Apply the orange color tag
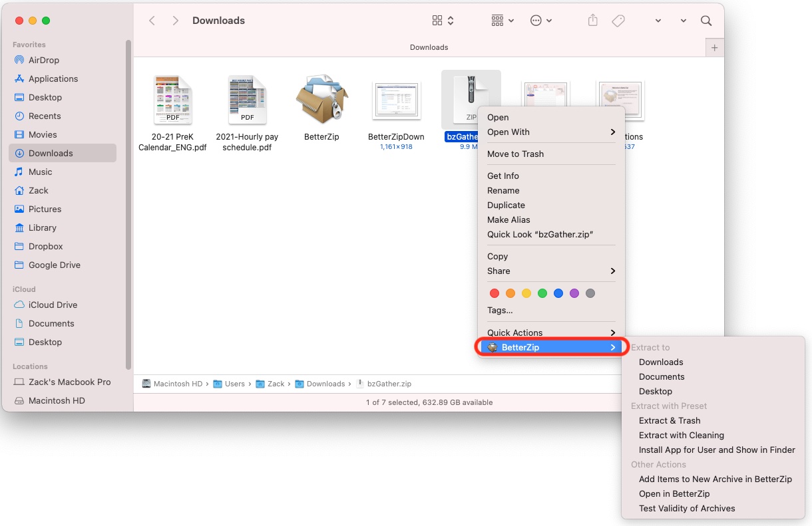 pos(510,293)
